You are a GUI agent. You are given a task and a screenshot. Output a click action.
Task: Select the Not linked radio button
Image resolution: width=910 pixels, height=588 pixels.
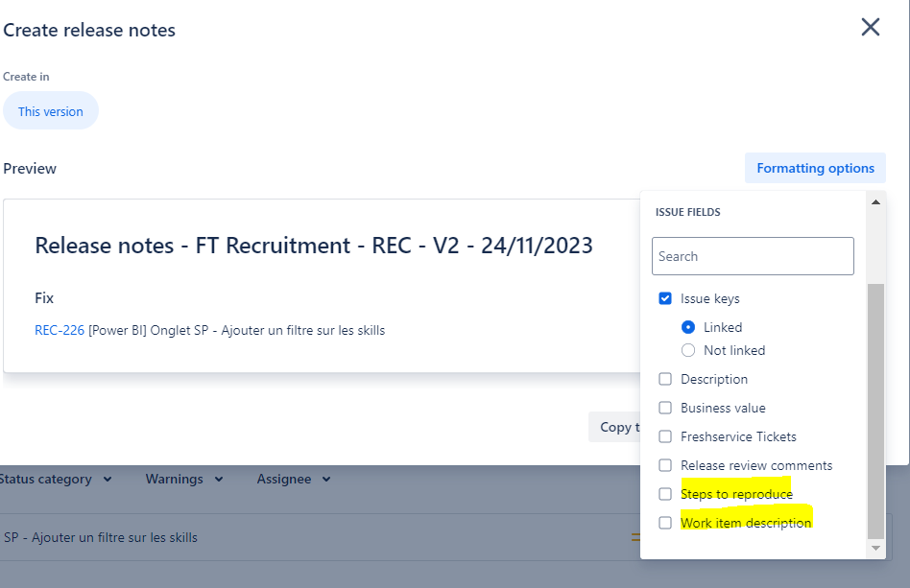[x=687, y=350]
